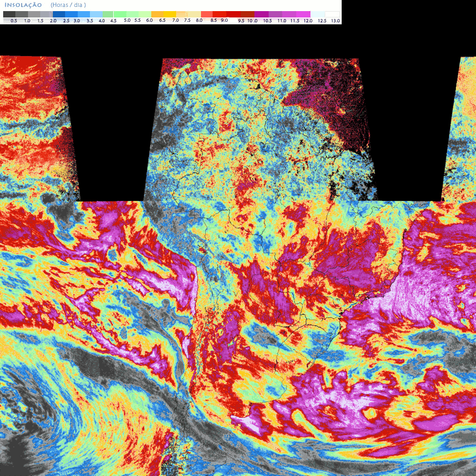476x476 pixels.
Task: Click the coral legend swatch before 8.5
Action: coord(207,14)
